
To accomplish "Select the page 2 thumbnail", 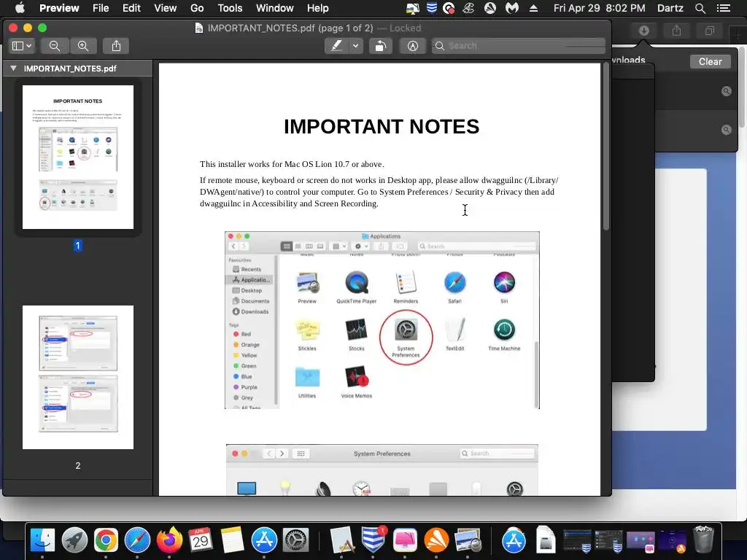I will [78, 377].
